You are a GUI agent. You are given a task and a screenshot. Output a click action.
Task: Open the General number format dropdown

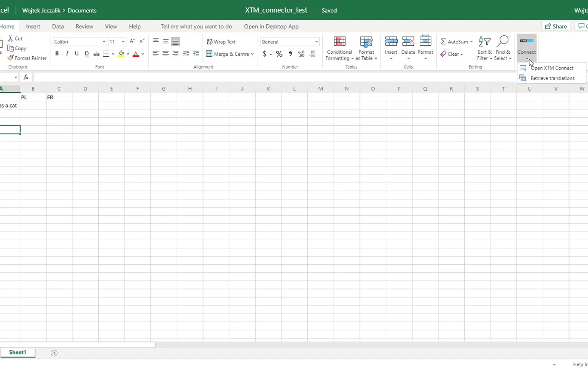pos(316,42)
